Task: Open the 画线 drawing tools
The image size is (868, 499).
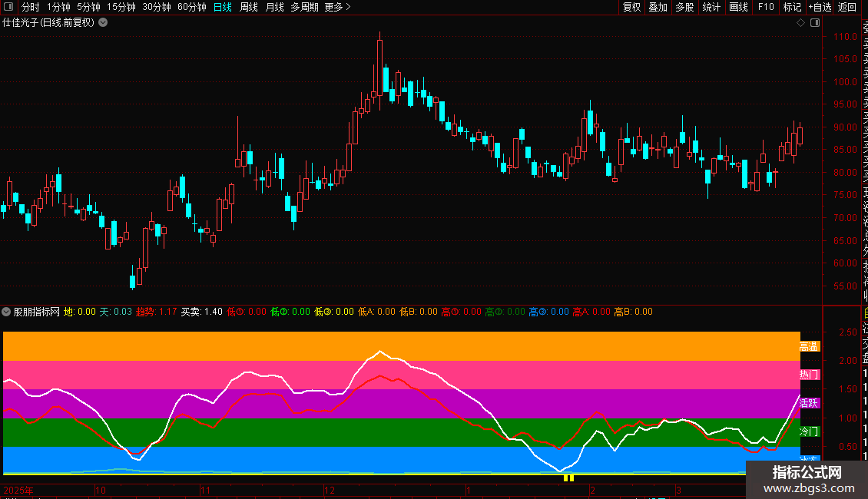Action: 738,7
